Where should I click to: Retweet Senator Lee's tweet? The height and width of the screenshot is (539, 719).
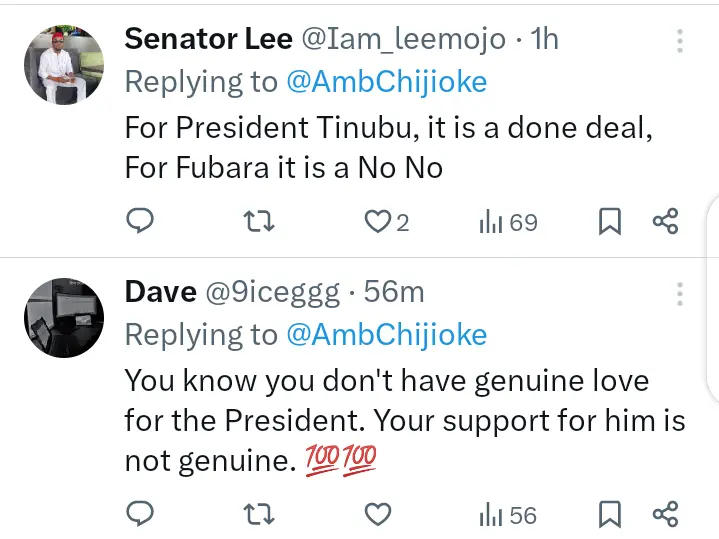pos(259,221)
